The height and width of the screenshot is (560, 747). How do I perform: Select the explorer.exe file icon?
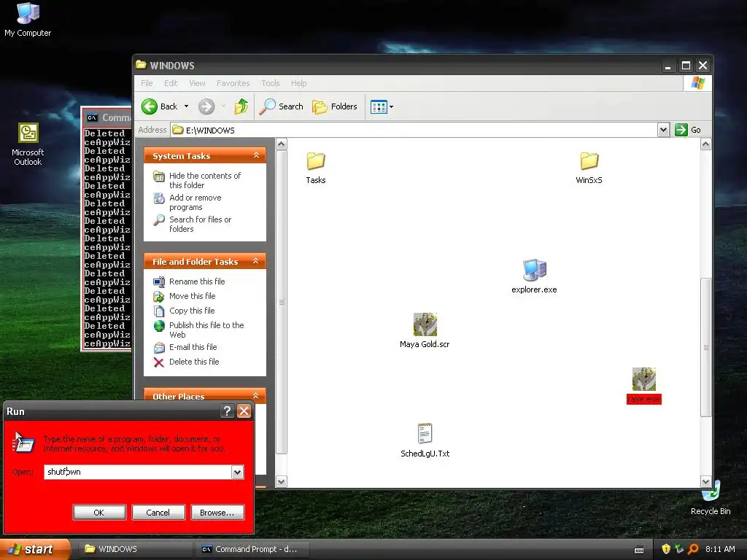535,270
